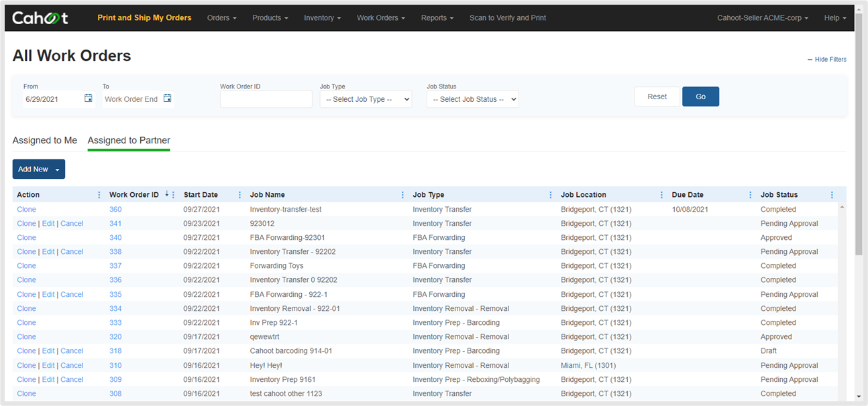Image resolution: width=868 pixels, height=406 pixels.
Task: Open Scan to Verify and Print
Action: click(508, 18)
